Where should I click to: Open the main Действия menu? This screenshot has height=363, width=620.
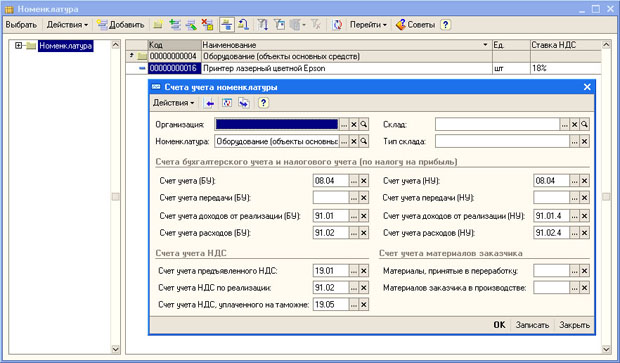coord(67,25)
